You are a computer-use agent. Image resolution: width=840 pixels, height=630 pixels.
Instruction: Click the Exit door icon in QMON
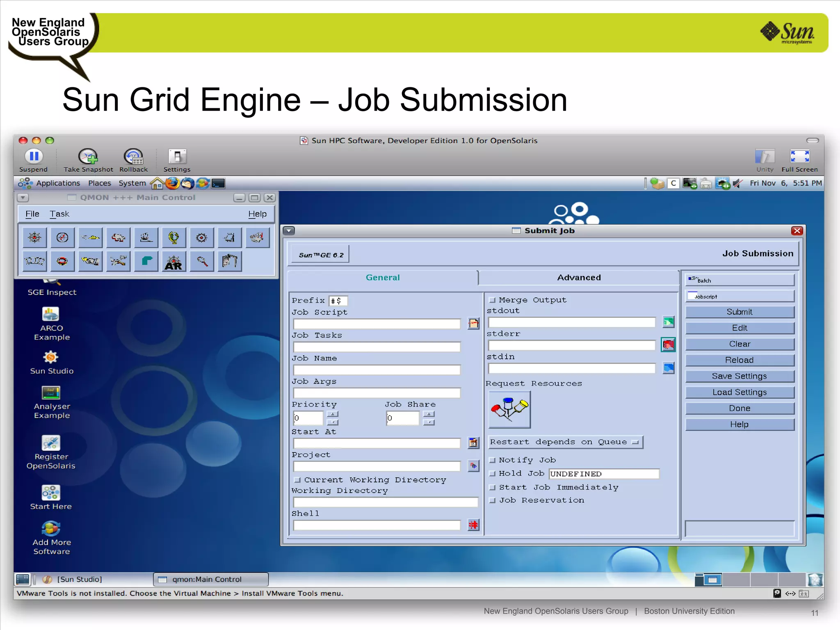pos(230,261)
